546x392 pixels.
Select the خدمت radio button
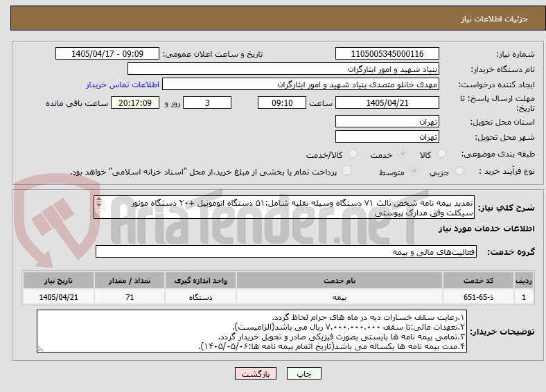403,154
